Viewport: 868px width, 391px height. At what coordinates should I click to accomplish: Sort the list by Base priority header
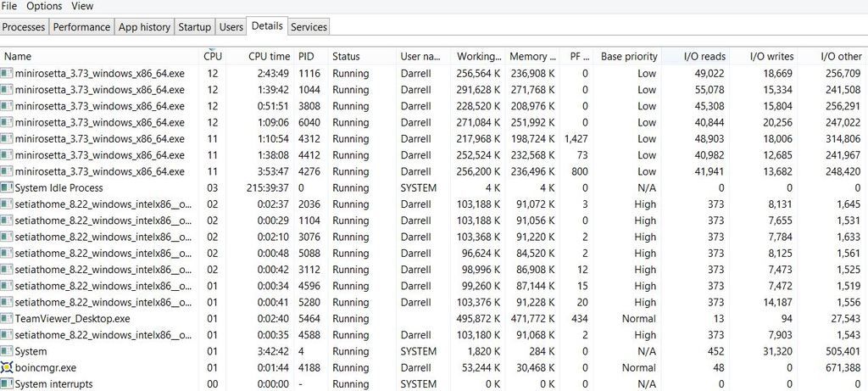[629, 56]
